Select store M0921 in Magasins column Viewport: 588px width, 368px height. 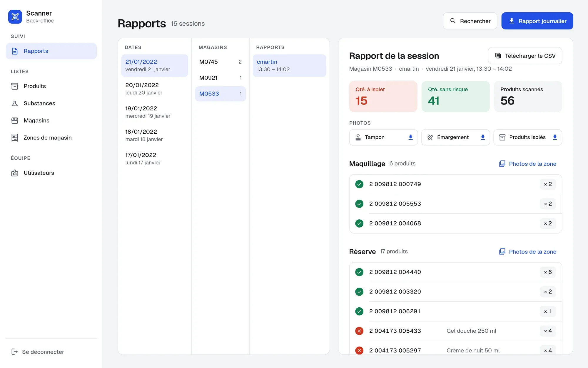pyautogui.click(x=220, y=78)
